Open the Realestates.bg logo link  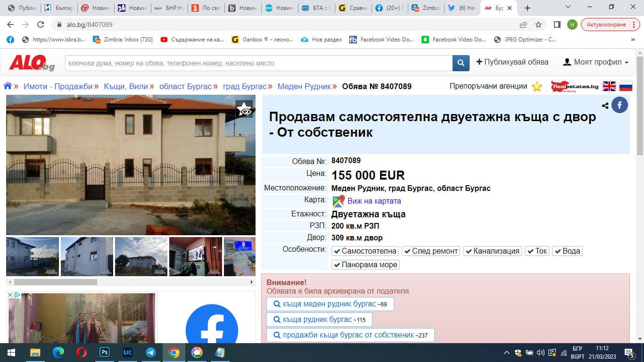[574, 86]
